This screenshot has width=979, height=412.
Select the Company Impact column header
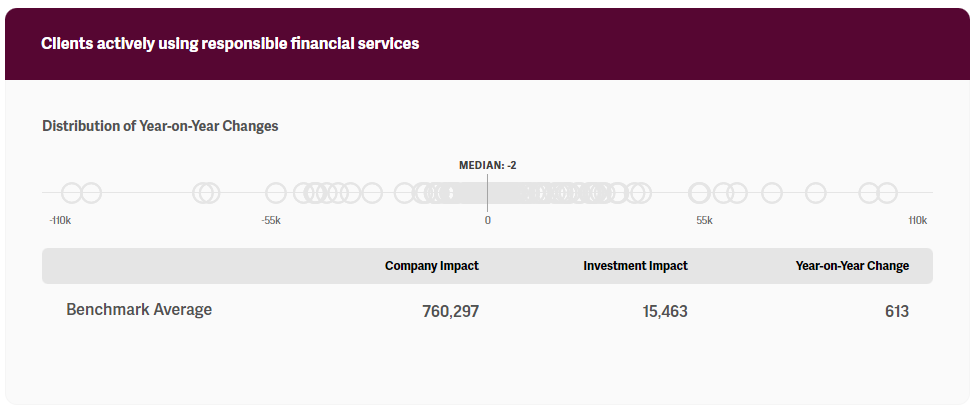pos(431,266)
